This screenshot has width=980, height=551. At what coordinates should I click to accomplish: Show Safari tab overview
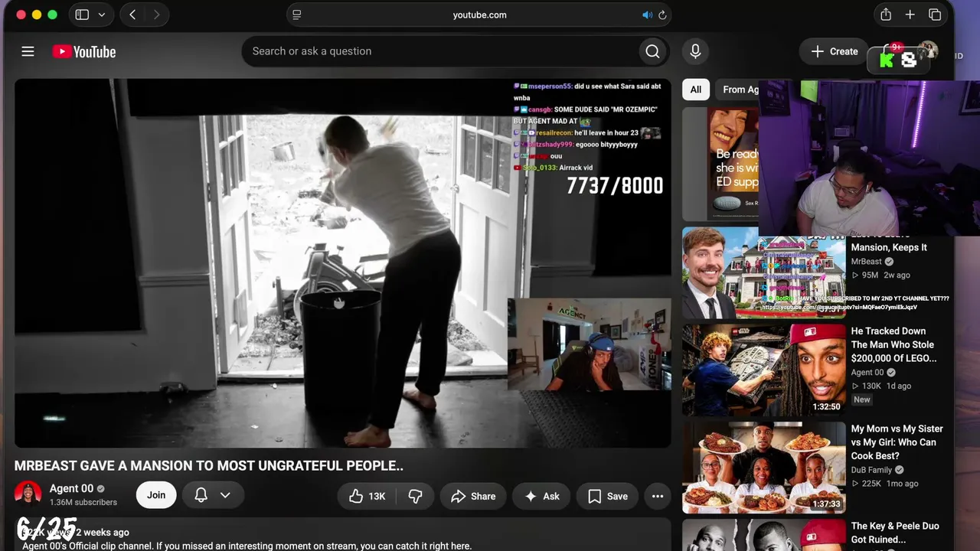point(935,15)
